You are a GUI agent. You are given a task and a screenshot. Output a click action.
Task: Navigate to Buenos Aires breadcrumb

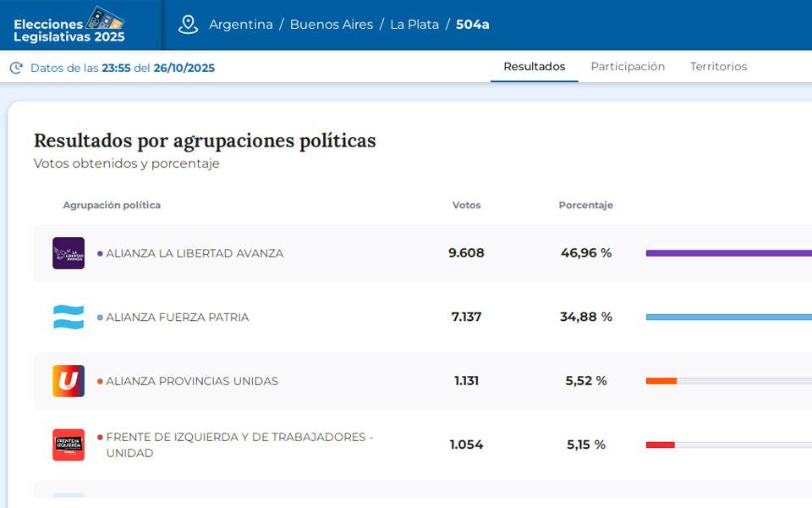[x=331, y=25]
